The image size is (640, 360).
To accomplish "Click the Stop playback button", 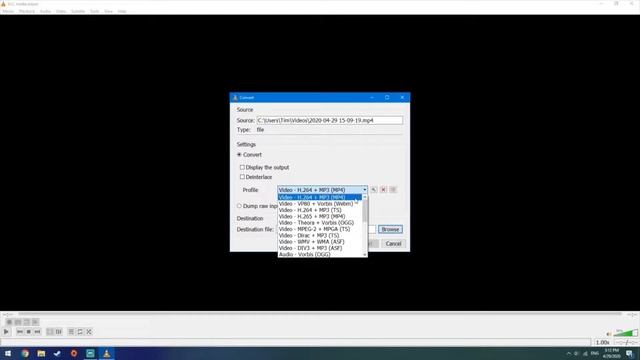I will [x=29, y=332].
